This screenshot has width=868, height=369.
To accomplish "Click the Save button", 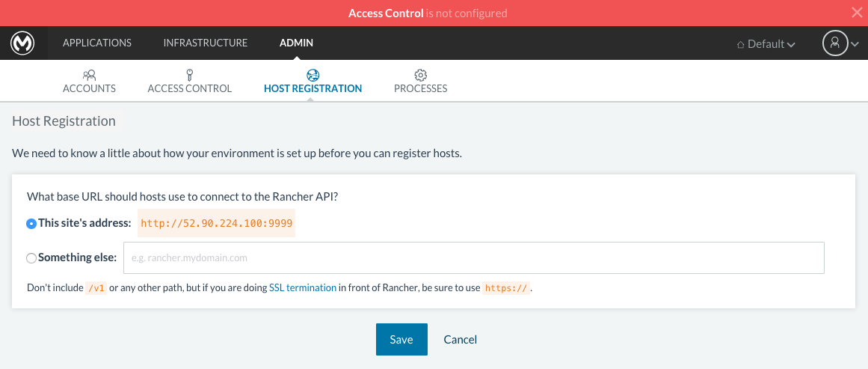I will (401, 339).
